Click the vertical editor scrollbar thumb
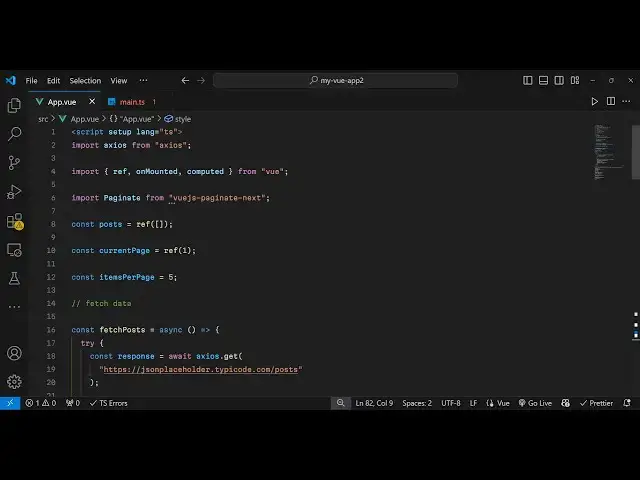Viewport: 640px width, 480px height. (636, 152)
